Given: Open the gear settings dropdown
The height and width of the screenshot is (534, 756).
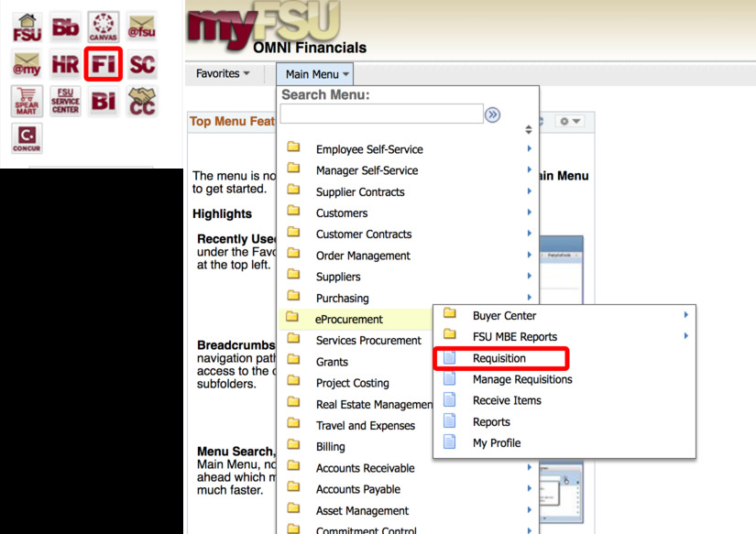Looking at the screenshot, I should pos(569,121).
